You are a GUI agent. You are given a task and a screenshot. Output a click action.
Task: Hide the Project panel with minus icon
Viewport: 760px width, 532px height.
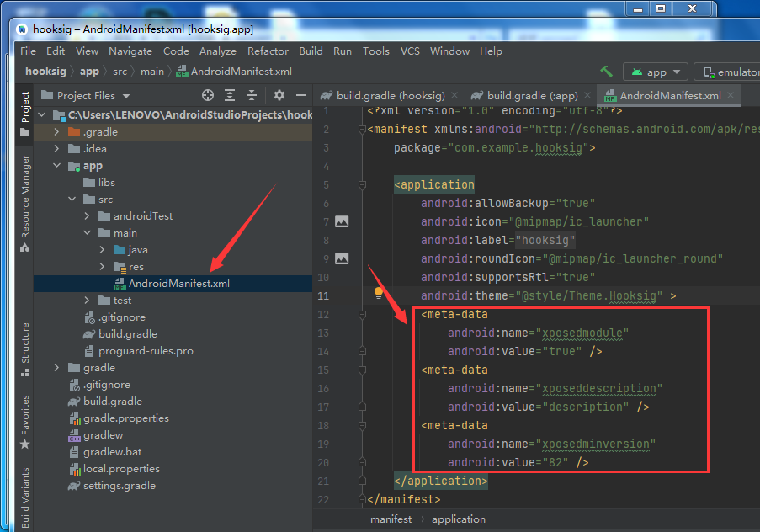point(300,95)
